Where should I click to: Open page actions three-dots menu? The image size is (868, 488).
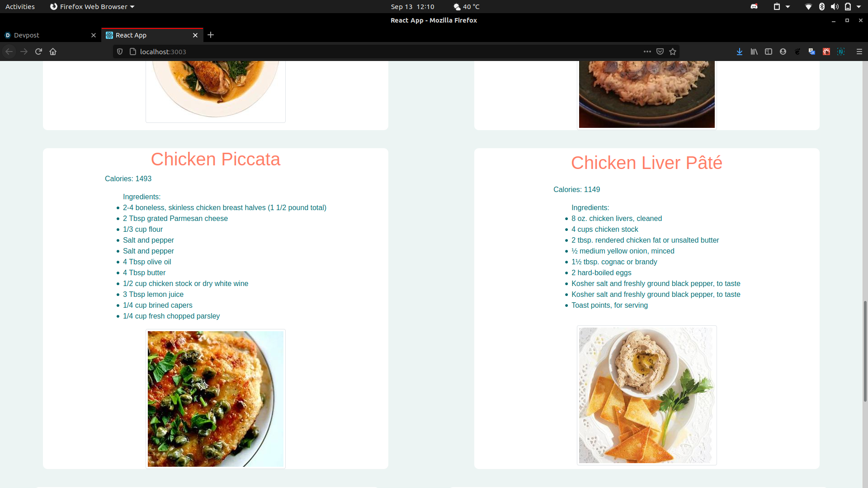pyautogui.click(x=647, y=52)
